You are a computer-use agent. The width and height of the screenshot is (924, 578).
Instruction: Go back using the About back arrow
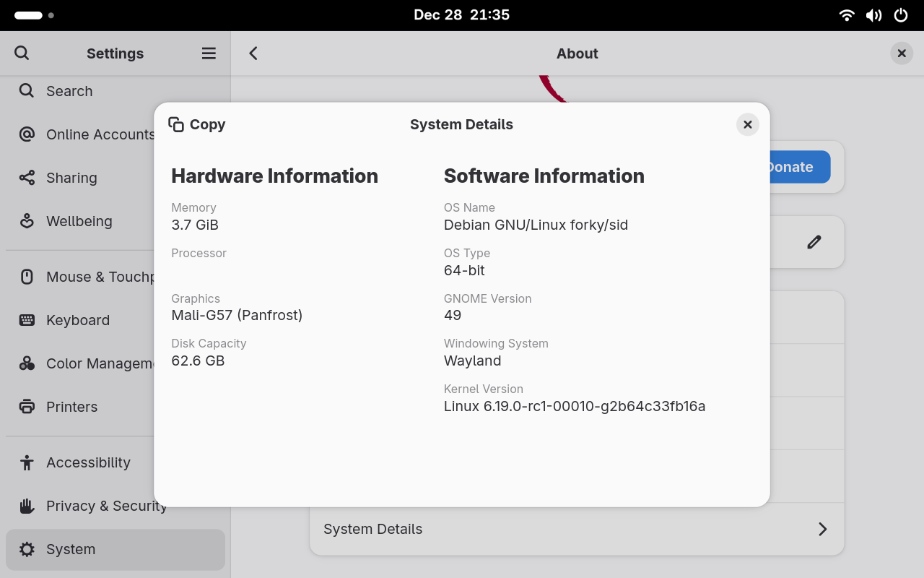point(253,53)
